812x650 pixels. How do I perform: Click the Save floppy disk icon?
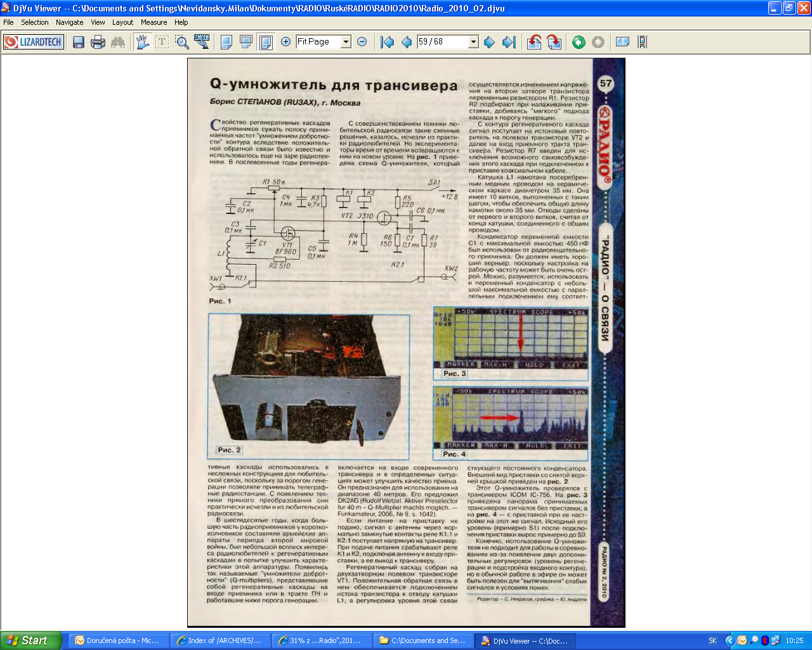79,42
